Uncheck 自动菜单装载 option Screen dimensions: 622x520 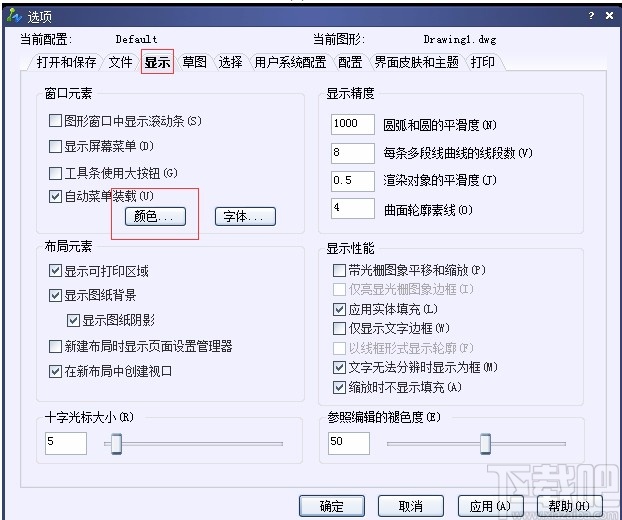[55, 196]
